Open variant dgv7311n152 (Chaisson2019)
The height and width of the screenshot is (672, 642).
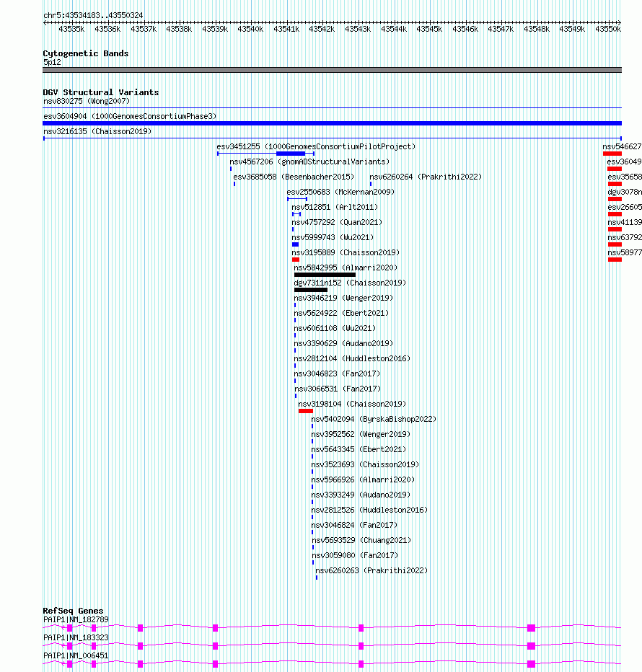tap(350, 283)
